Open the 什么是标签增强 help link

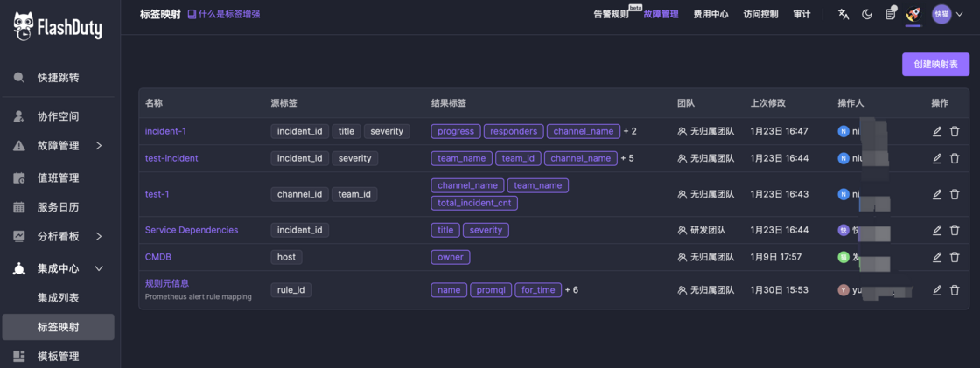[224, 14]
